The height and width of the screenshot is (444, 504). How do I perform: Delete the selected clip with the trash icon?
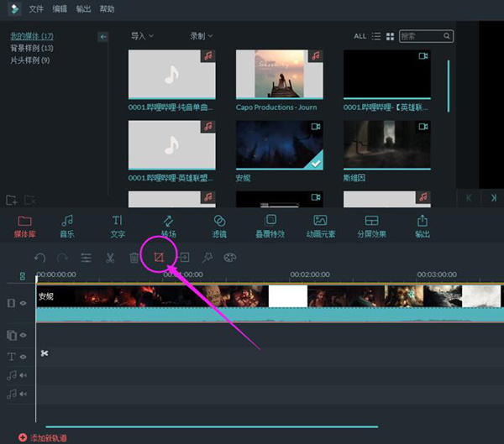tap(134, 258)
